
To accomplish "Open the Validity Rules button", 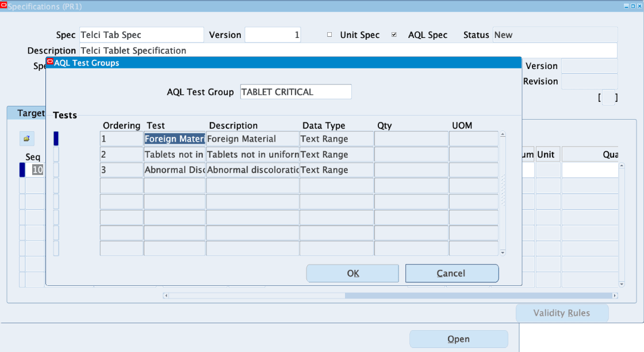I will pos(562,313).
